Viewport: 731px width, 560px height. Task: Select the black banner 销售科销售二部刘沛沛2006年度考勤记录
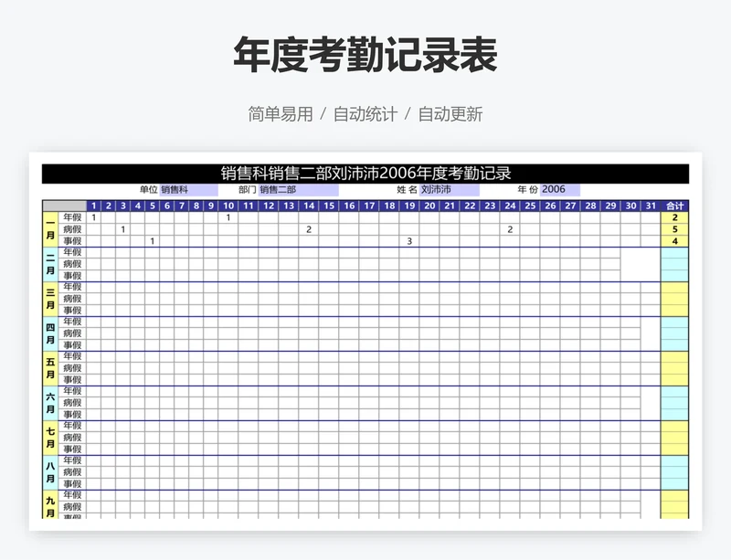[365, 174]
